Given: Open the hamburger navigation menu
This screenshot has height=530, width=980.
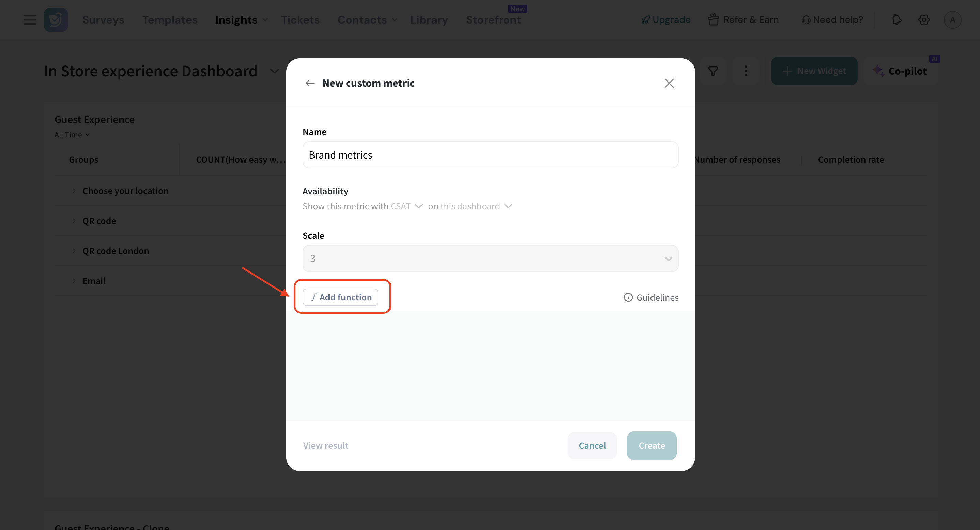Looking at the screenshot, I should pyautogui.click(x=30, y=20).
